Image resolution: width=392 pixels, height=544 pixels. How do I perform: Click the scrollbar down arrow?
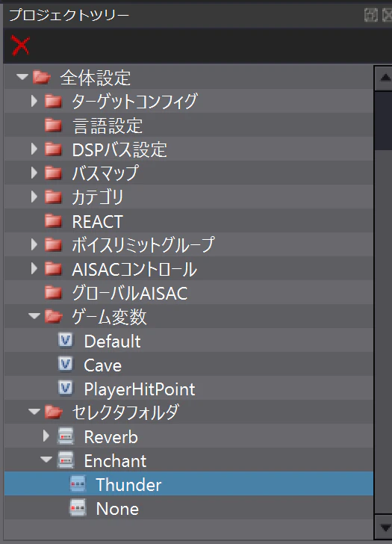click(x=384, y=528)
